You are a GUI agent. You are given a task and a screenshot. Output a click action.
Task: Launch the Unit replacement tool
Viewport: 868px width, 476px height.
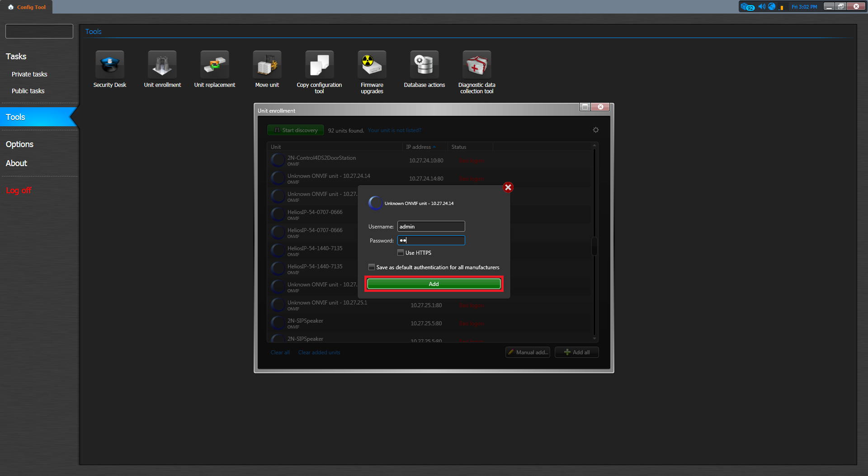(214, 65)
